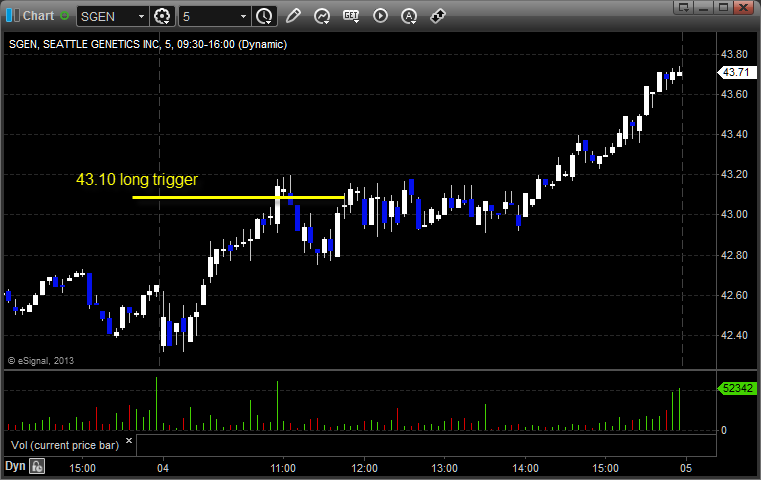Click the window linking arrows icon
This screenshot has height=480, width=761.
(438, 16)
